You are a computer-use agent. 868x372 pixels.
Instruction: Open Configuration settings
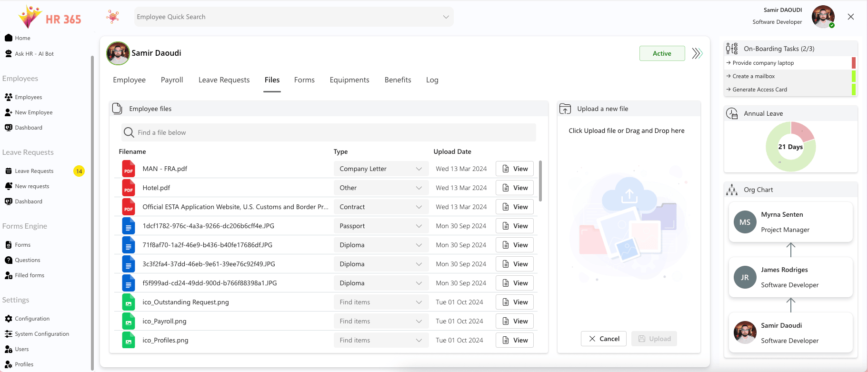click(27, 319)
